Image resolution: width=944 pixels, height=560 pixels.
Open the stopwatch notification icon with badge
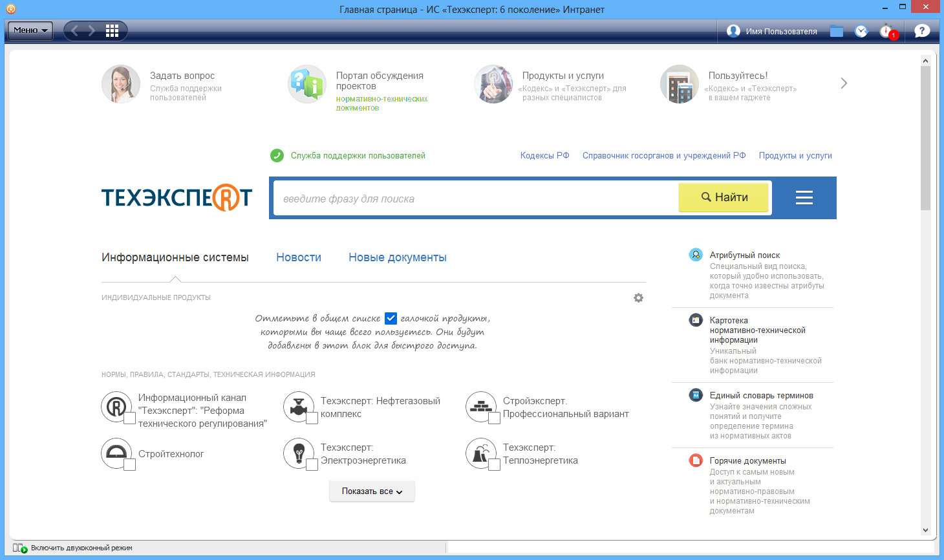(887, 31)
